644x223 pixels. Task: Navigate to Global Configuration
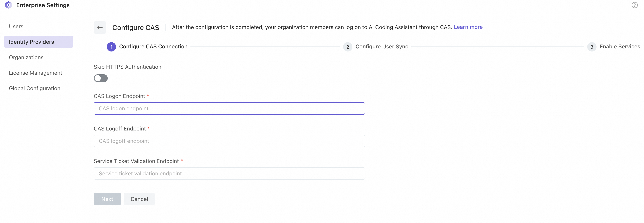[x=34, y=88]
